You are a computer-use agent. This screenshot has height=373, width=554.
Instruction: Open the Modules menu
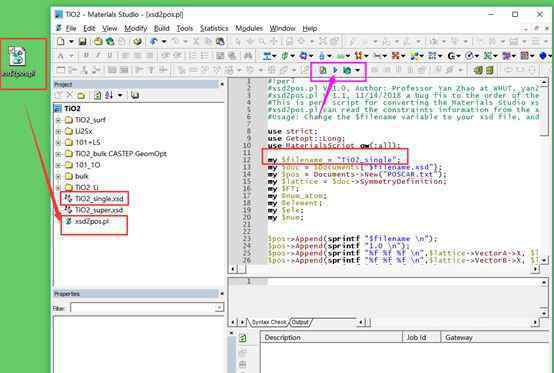(249, 28)
